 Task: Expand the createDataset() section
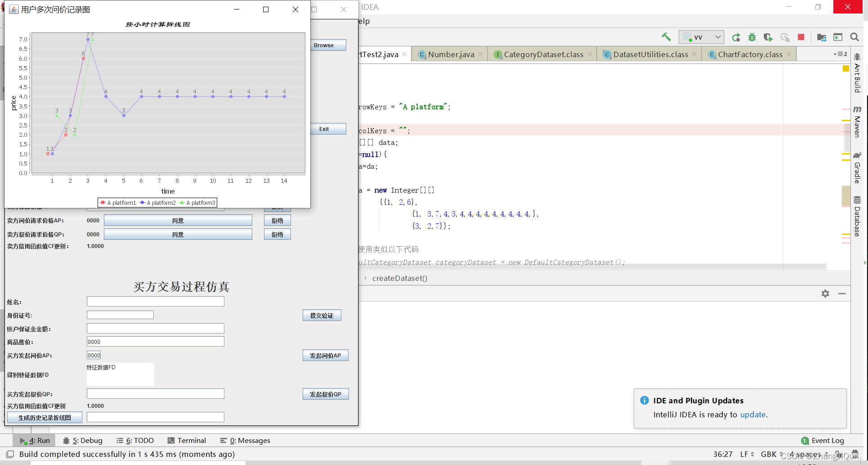(x=365, y=278)
